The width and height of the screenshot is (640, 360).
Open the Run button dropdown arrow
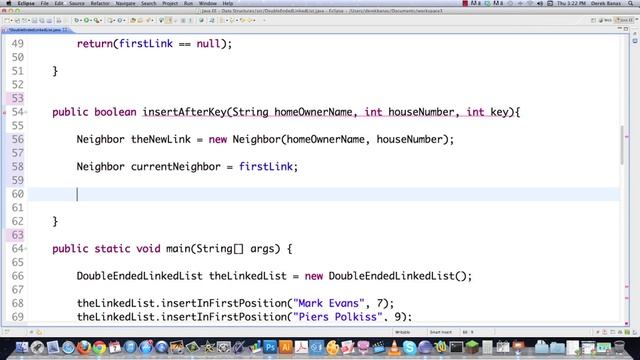coord(91,20)
